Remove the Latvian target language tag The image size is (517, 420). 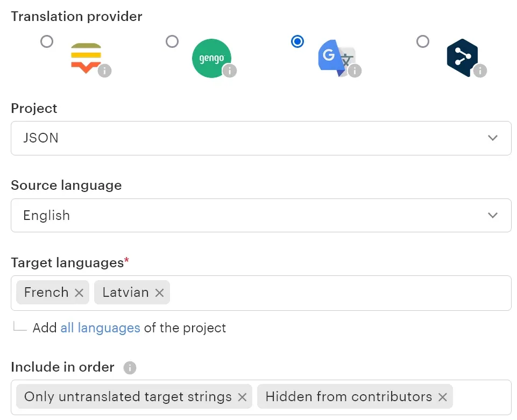click(x=159, y=293)
